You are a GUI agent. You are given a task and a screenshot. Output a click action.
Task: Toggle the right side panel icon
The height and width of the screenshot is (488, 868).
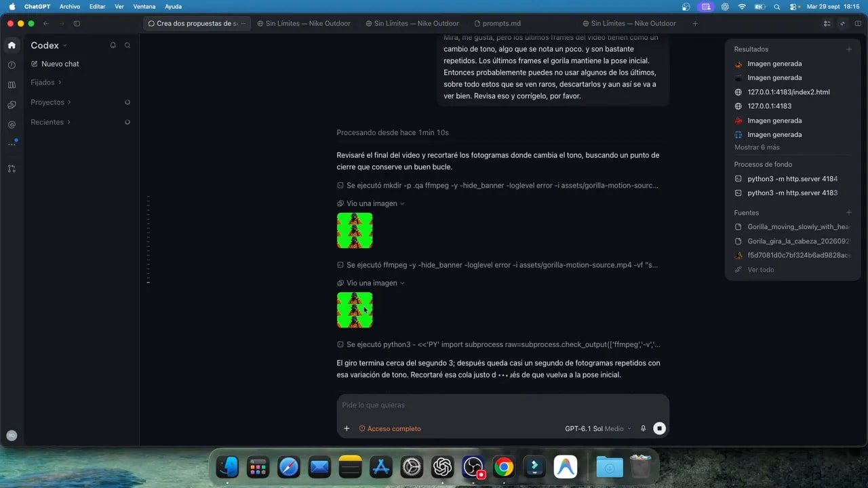tap(859, 23)
